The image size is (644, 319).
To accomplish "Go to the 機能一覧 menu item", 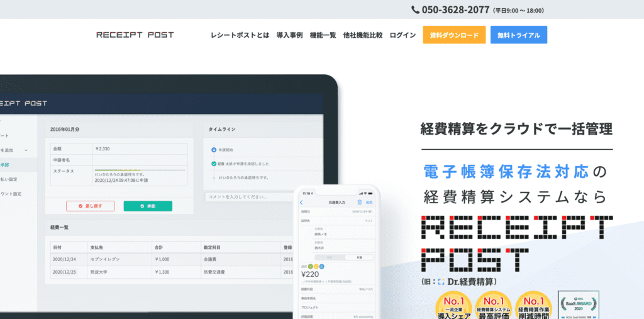I will [x=323, y=35].
